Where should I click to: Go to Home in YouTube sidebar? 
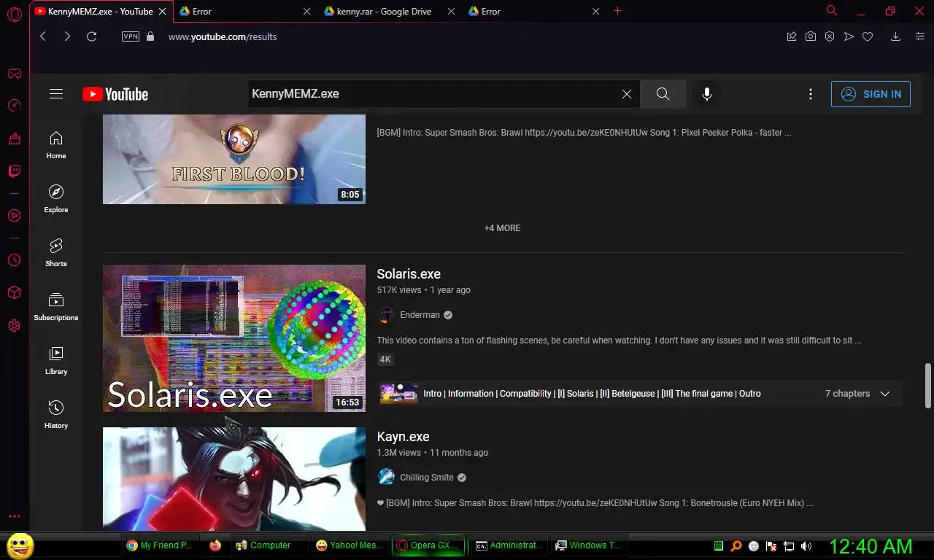point(56,145)
